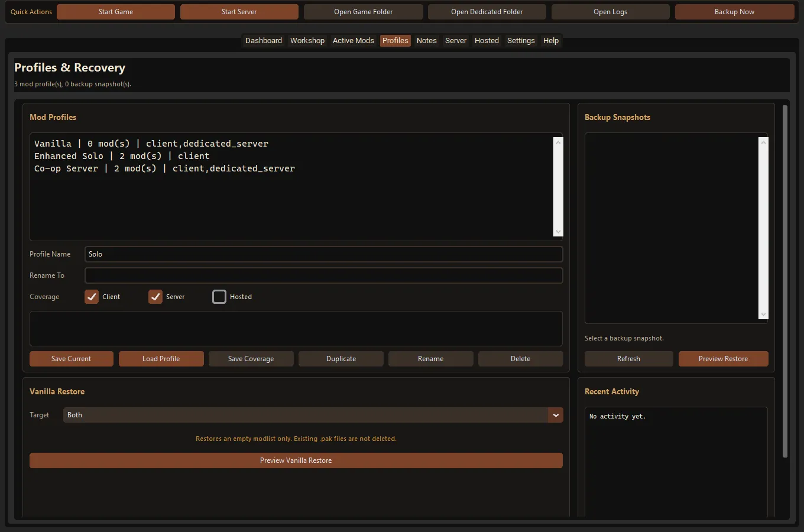Open the Hosted tab
The height and width of the screenshot is (532, 804).
click(487, 41)
